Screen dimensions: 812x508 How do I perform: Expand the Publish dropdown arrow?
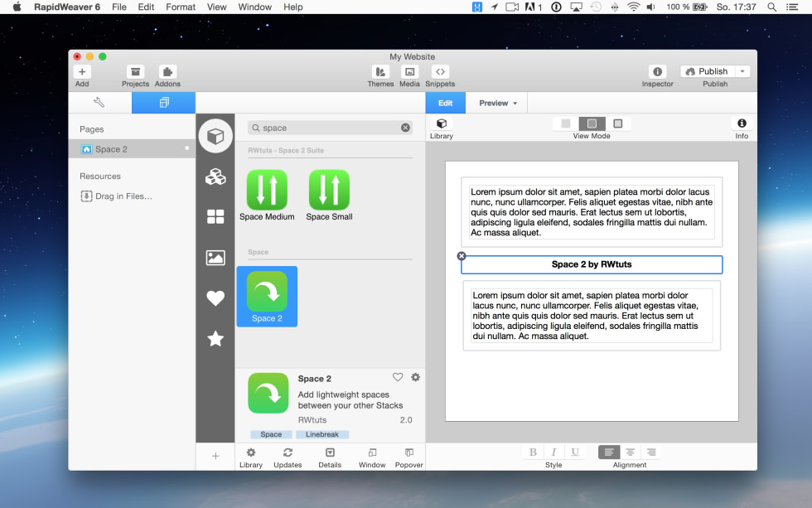[742, 71]
